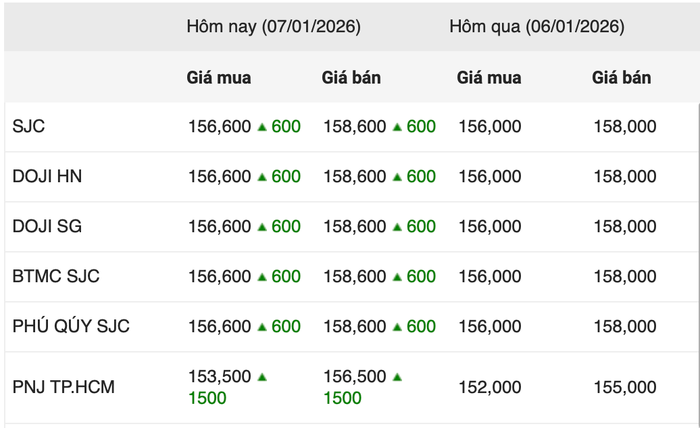Click up arrow in DOJI SG sell price
Viewport: 700px width, 428px height.
[397, 227]
